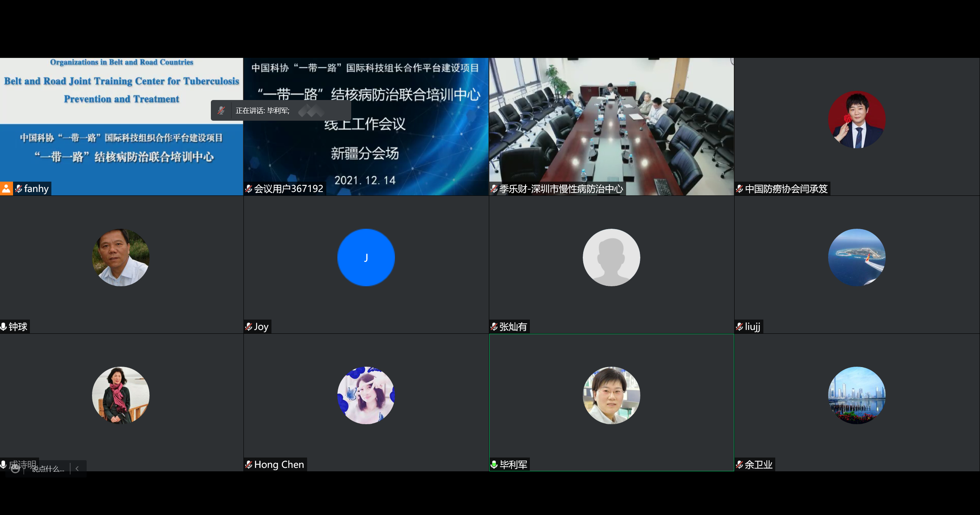This screenshot has height=515, width=980.
Task: Click the conference room video feed of 季乐财
Action: click(x=612, y=126)
